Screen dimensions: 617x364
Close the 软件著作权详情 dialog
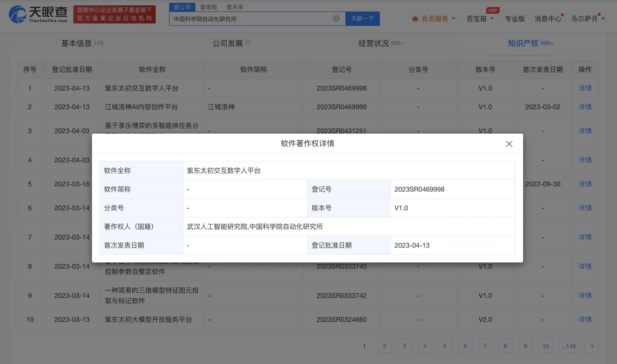coord(509,144)
